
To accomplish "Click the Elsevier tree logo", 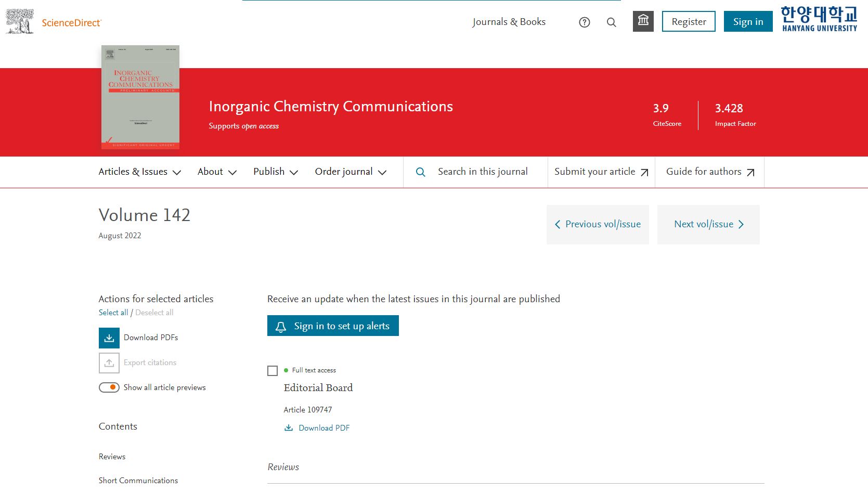I will pos(20,22).
